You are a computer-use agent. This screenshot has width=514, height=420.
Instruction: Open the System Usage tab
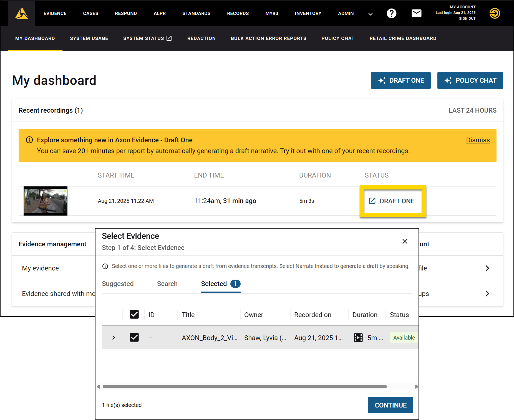tap(89, 38)
